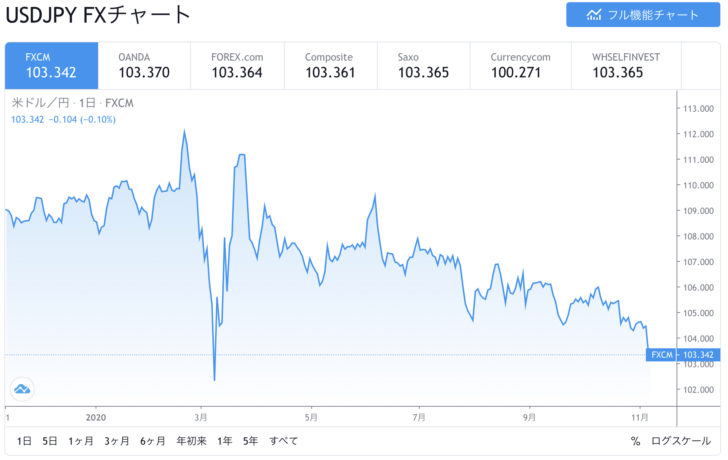Set the time range to 1日
The width and height of the screenshot is (728, 460).
click(25, 441)
